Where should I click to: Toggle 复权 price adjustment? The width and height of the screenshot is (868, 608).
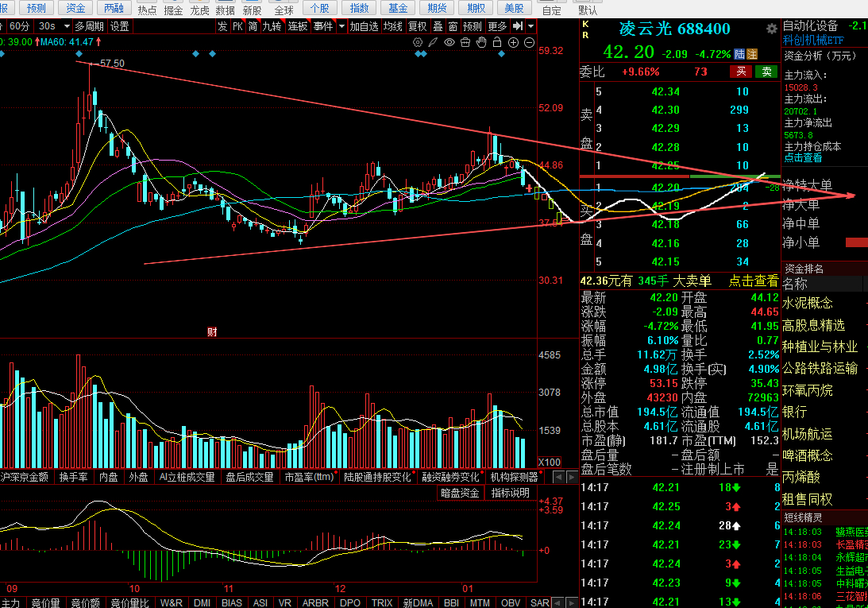418,26
